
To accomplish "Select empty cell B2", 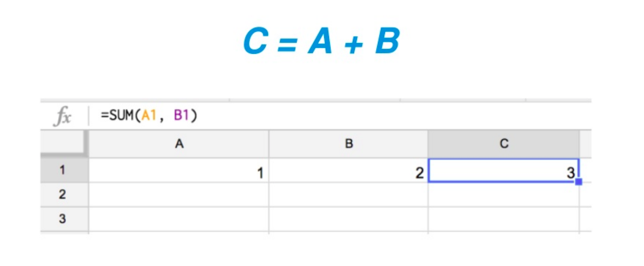I will tap(348, 195).
